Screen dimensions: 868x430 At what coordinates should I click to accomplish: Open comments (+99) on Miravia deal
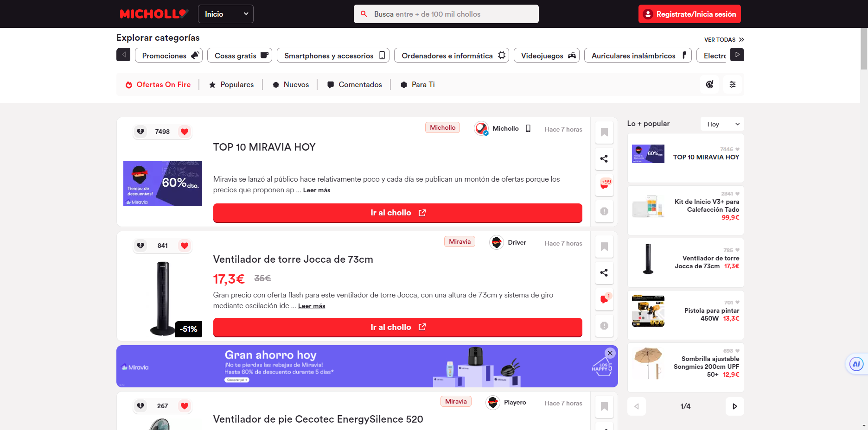tap(604, 185)
